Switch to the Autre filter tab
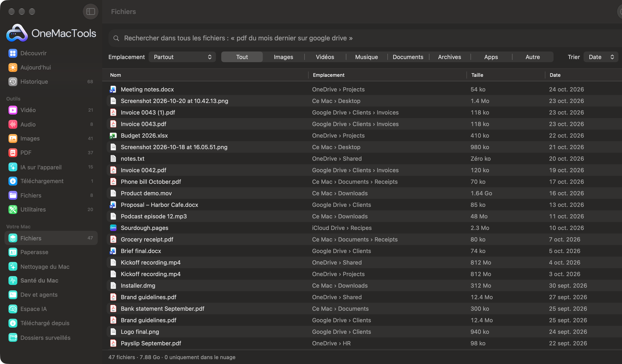 (x=532, y=57)
